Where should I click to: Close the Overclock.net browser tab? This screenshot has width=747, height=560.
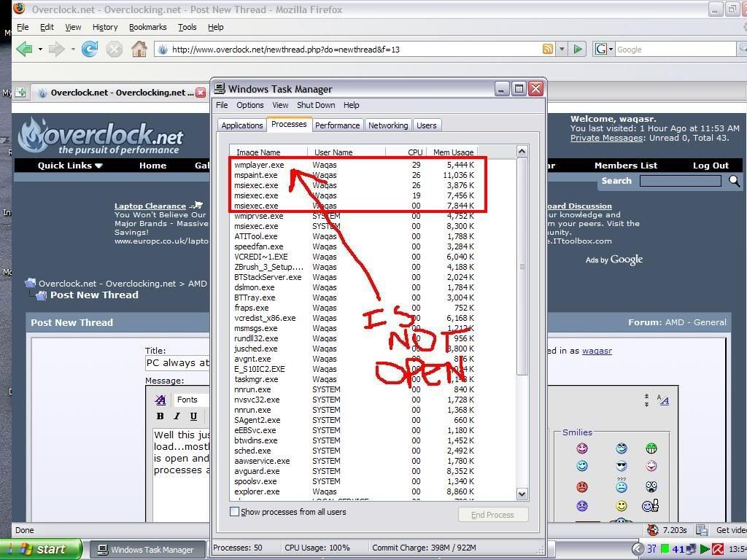click(x=201, y=93)
